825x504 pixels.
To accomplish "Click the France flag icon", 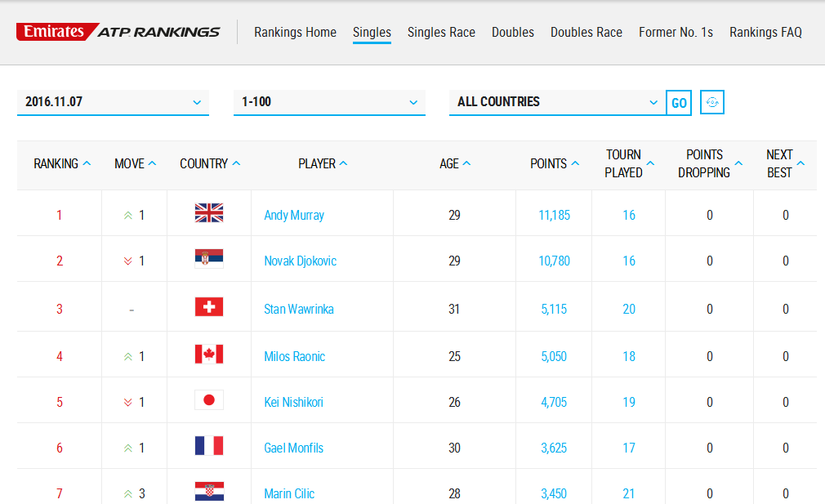I will (209, 446).
